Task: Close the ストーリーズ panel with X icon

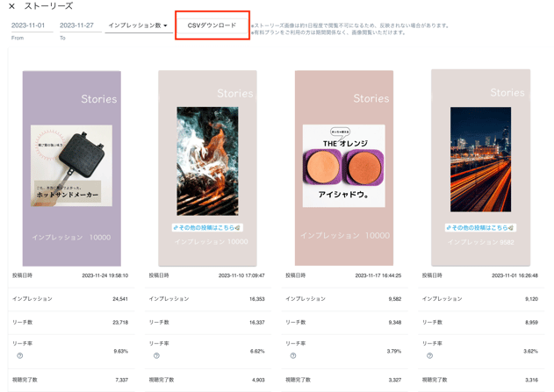Action: click(11, 7)
